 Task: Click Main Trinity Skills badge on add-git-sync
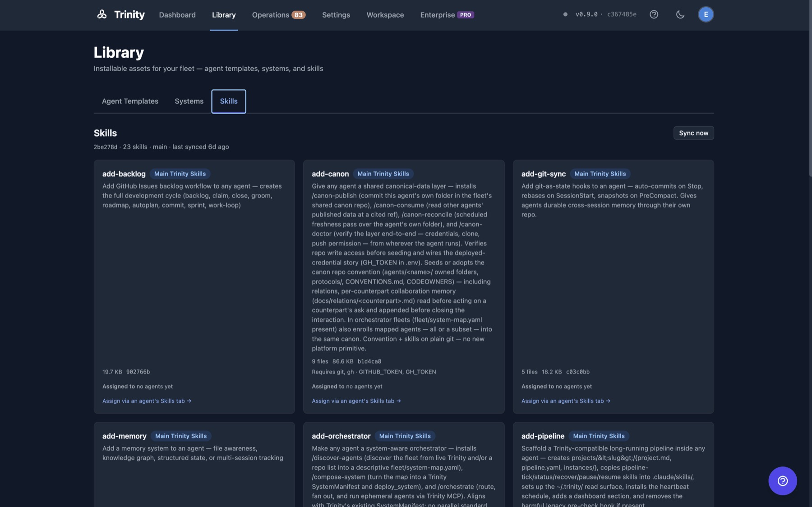point(600,174)
